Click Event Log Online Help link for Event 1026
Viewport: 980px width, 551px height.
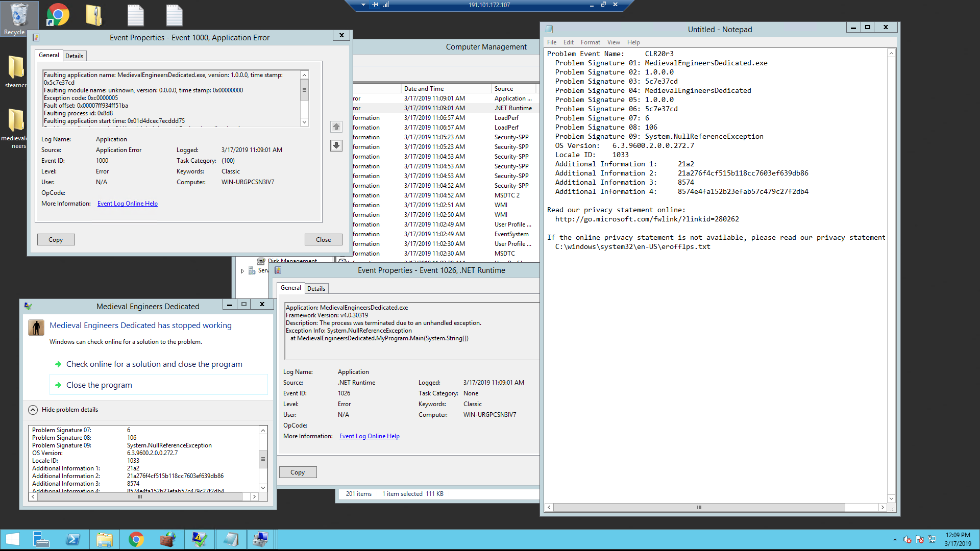pos(369,436)
